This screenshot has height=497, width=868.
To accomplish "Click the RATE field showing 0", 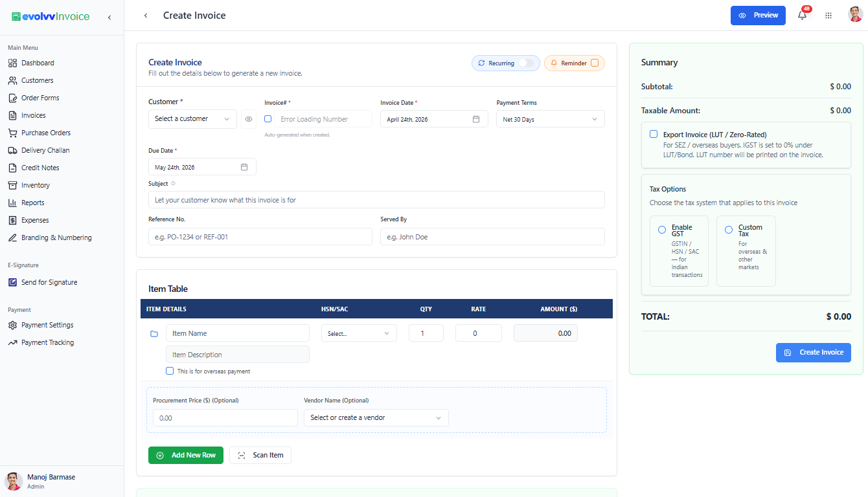I will [x=479, y=333].
